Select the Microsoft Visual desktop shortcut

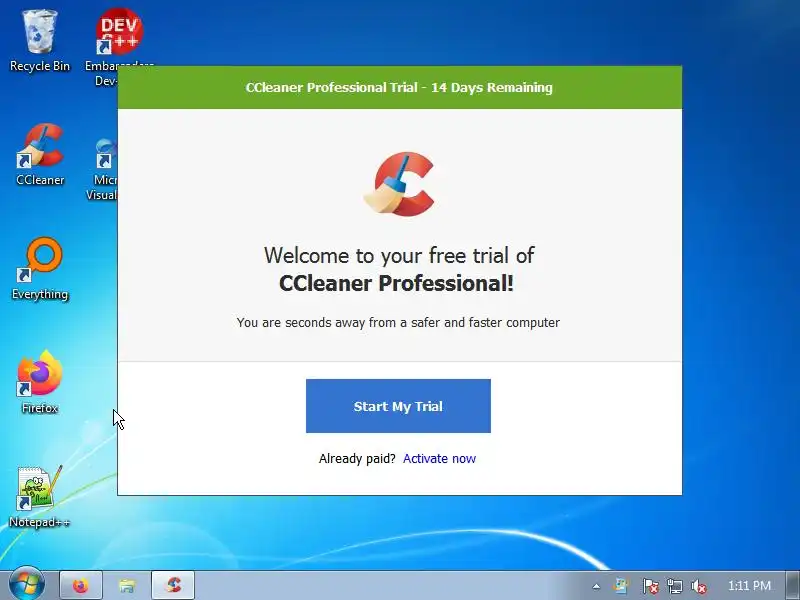pyautogui.click(x=105, y=168)
